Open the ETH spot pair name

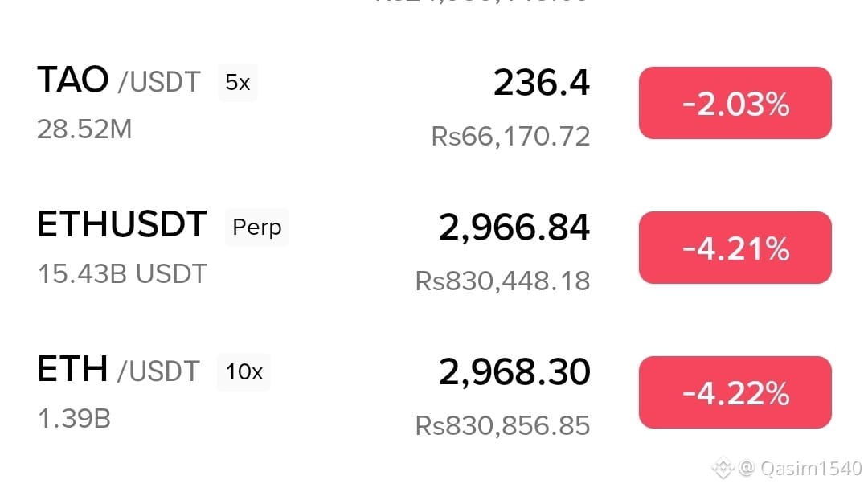click(117, 370)
